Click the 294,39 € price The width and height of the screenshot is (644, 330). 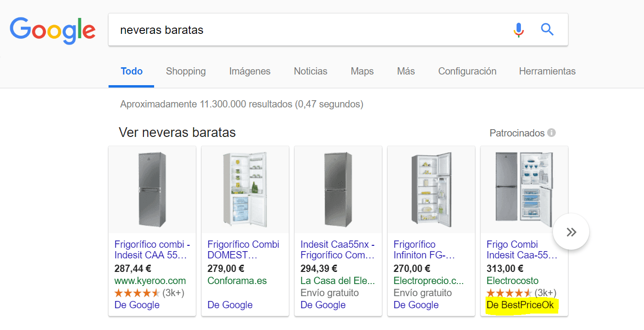point(319,269)
